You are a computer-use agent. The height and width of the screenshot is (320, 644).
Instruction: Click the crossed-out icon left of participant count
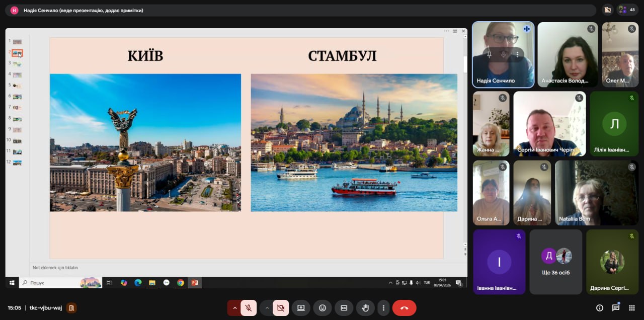[x=608, y=10]
